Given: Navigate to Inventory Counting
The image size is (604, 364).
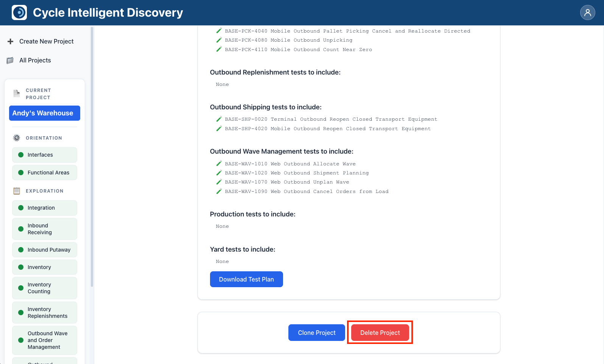Looking at the screenshot, I should point(45,288).
